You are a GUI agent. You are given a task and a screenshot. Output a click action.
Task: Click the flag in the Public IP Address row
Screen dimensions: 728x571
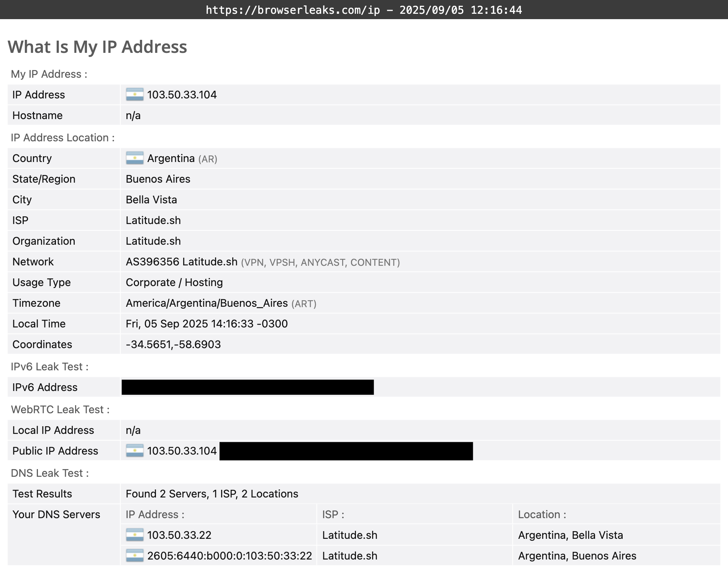coord(135,451)
